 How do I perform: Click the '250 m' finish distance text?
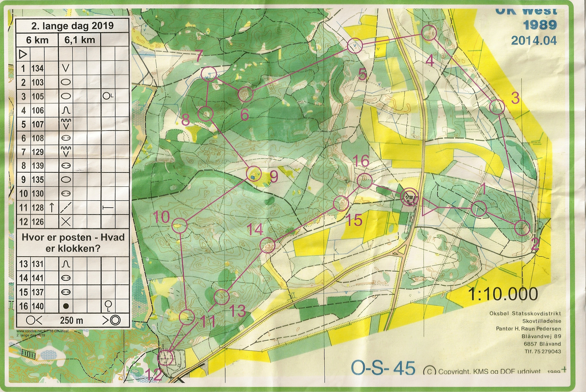tap(71, 320)
